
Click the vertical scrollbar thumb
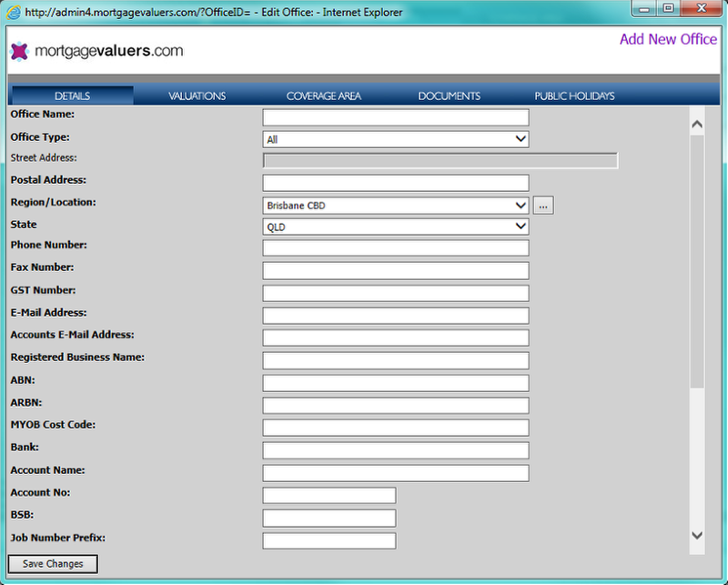pos(697,261)
